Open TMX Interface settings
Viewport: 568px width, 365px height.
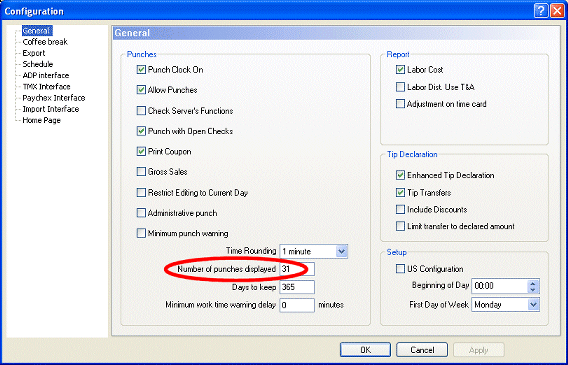click(46, 87)
